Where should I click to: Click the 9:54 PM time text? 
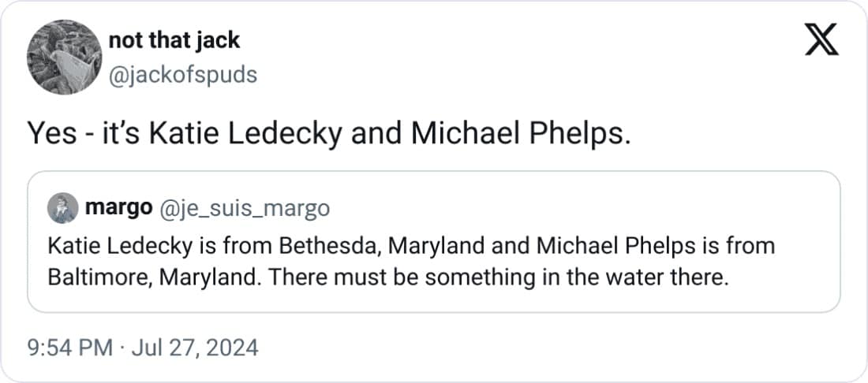70,347
